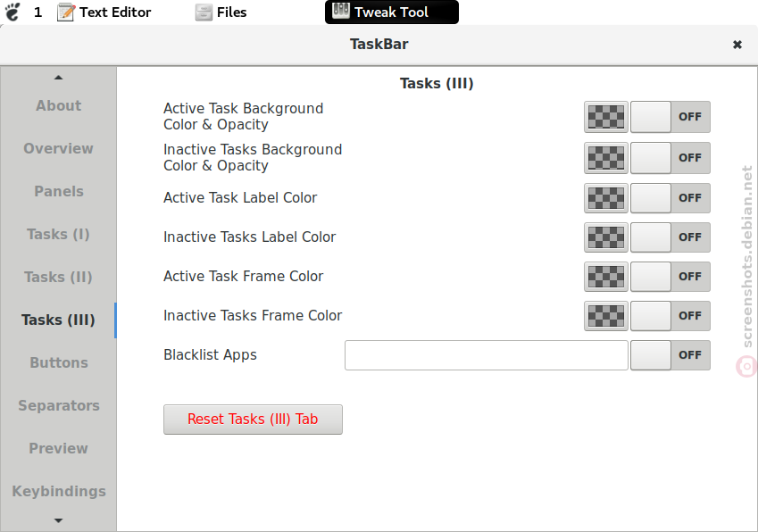Enable Inactive Tasks Label Color switch

[670, 237]
